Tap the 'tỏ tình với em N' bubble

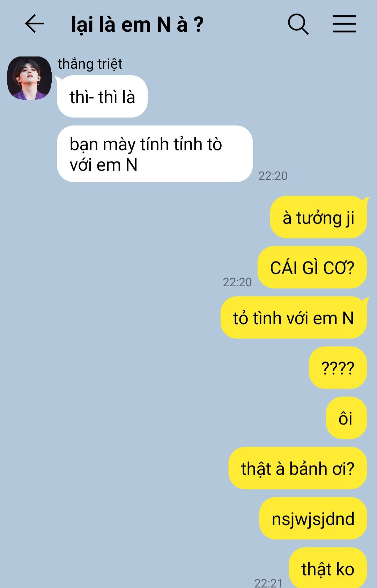coord(294,318)
